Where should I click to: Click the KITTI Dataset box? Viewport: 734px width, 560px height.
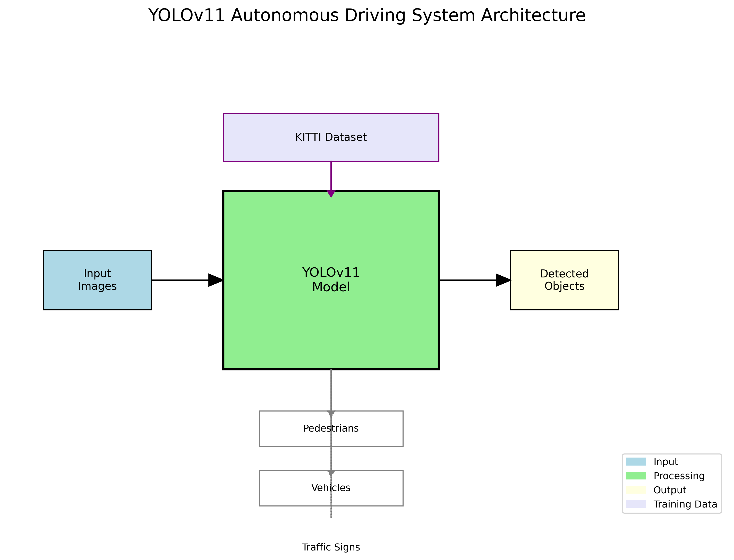[x=331, y=137]
